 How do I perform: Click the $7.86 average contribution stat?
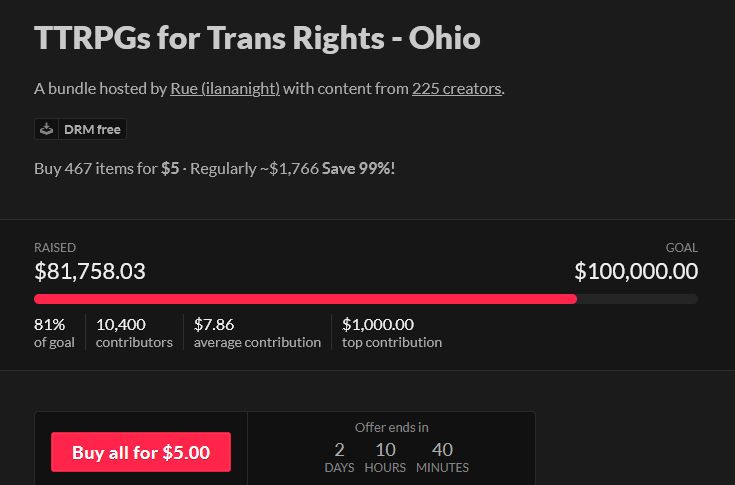tap(257, 333)
